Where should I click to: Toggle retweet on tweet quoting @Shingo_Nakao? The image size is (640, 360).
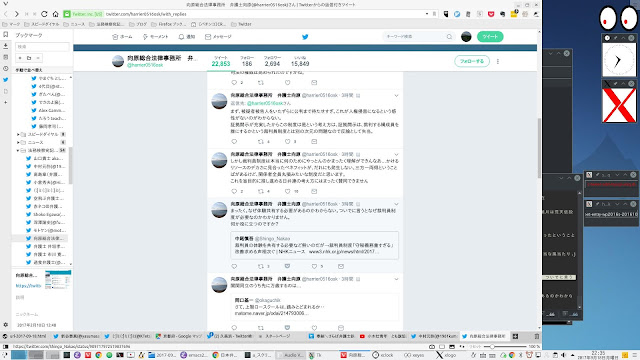[261, 267]
